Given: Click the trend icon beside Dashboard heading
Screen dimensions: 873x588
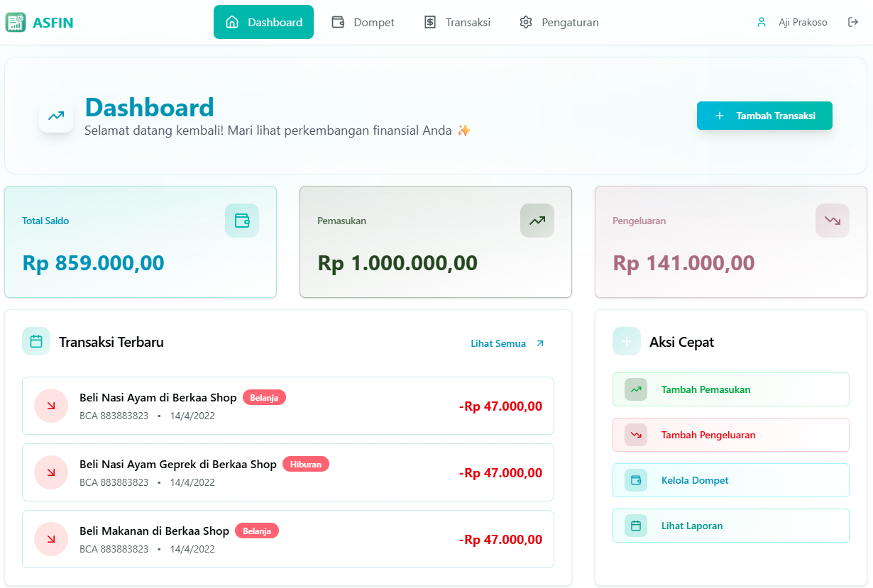Looking at the screenshot, I should pyautogui.click(x=56, y=116).
